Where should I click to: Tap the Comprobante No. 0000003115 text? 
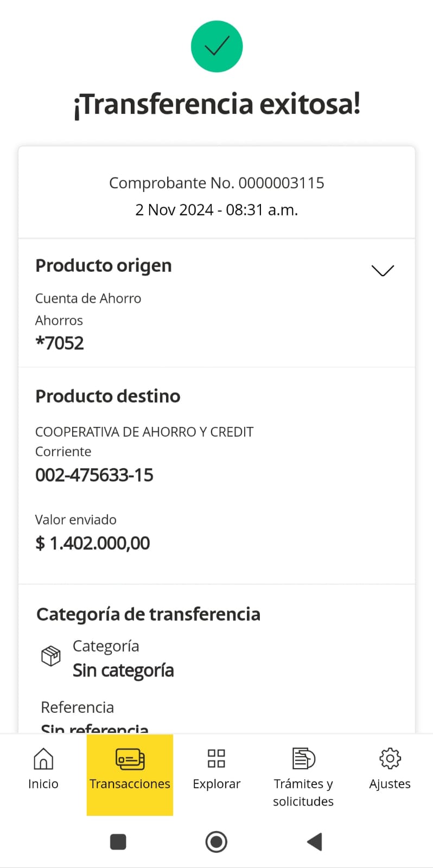tap(217, 183)
